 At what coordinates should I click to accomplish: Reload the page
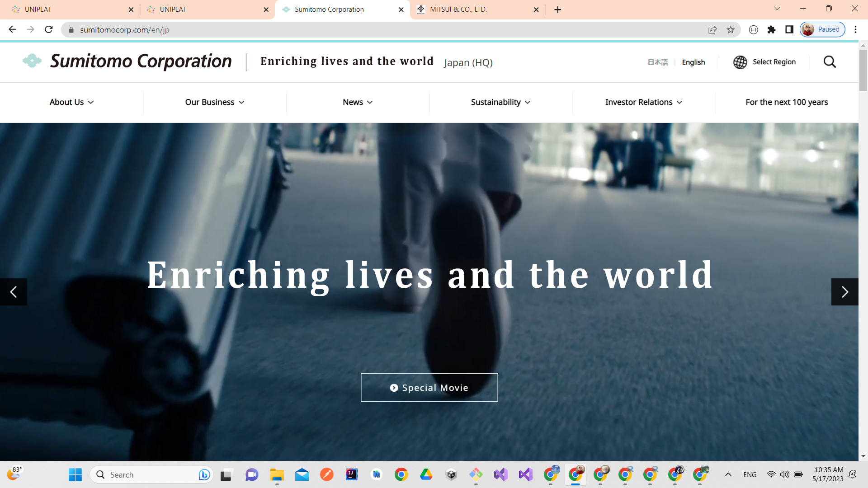pyautogui.click(x=49, y=30)
